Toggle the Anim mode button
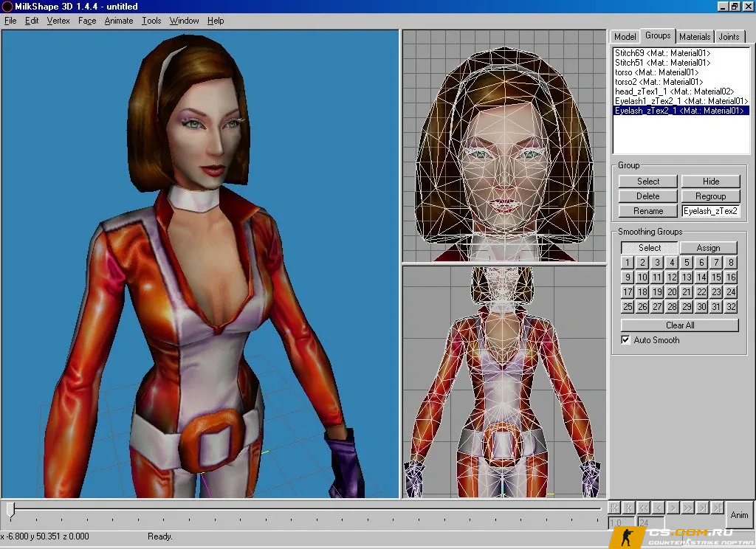Viewport: 756px width, 549px height. pos(740,515)
